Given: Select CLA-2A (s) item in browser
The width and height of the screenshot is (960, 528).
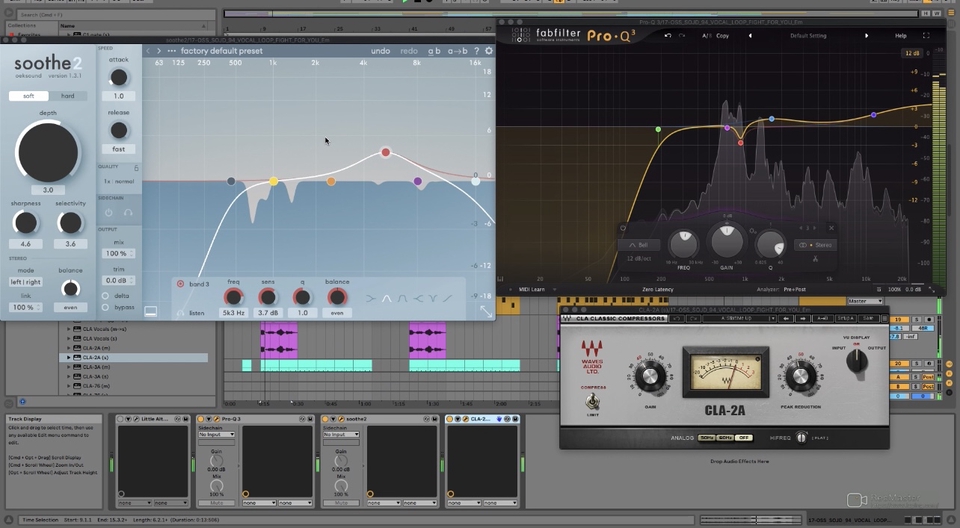Looking at the screenshot, I should coord(134,357).
